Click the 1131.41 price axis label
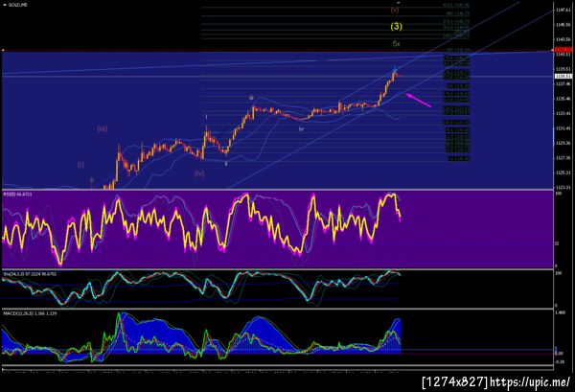This screenshot has width=575, height=392. tap(563, 128)
